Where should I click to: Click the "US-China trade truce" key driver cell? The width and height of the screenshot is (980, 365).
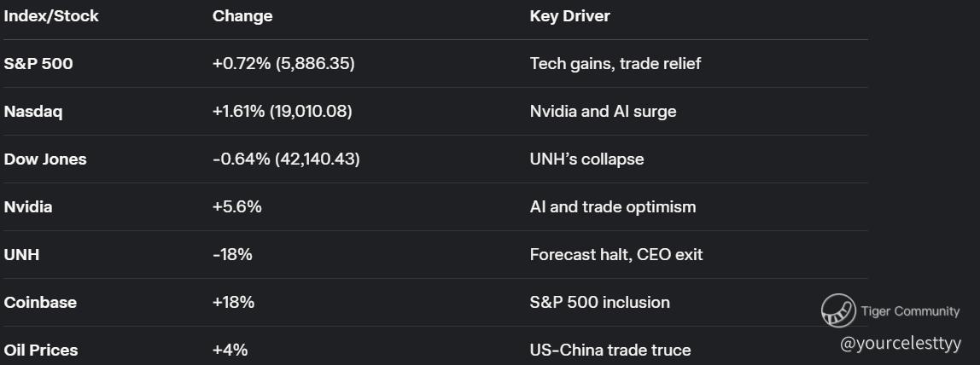610,351
